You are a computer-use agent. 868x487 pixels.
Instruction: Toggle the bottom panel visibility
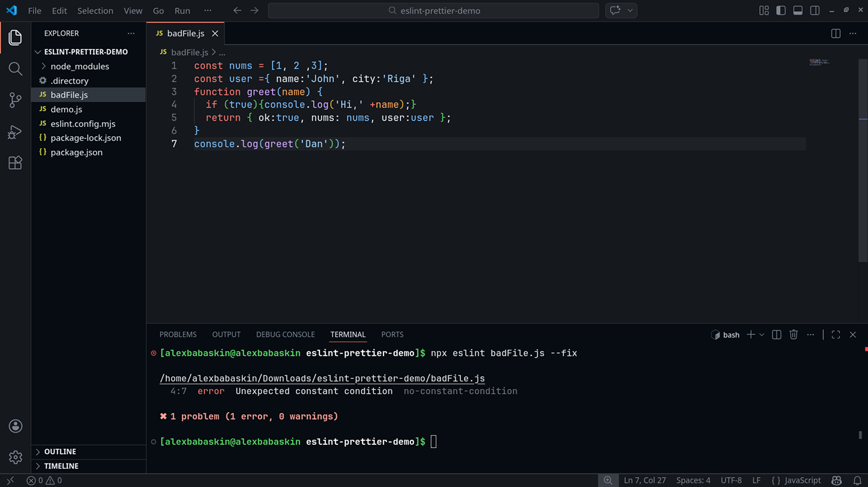(x=798, y=11)
